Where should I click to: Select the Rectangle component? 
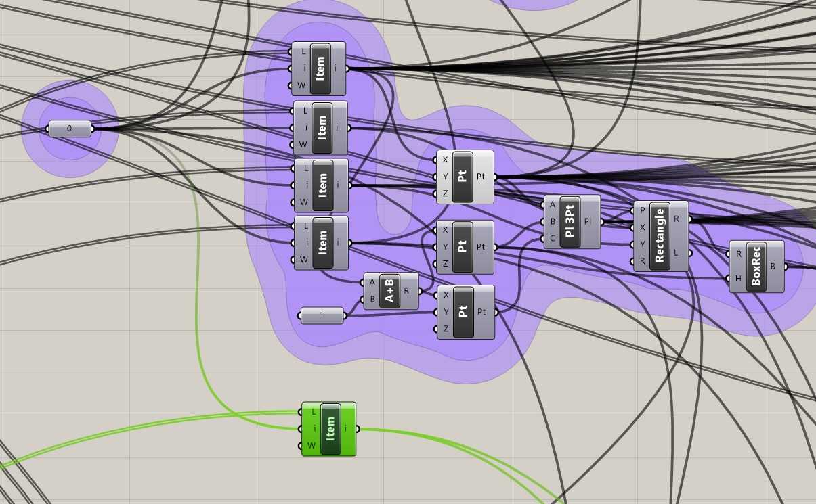[661, 236]
